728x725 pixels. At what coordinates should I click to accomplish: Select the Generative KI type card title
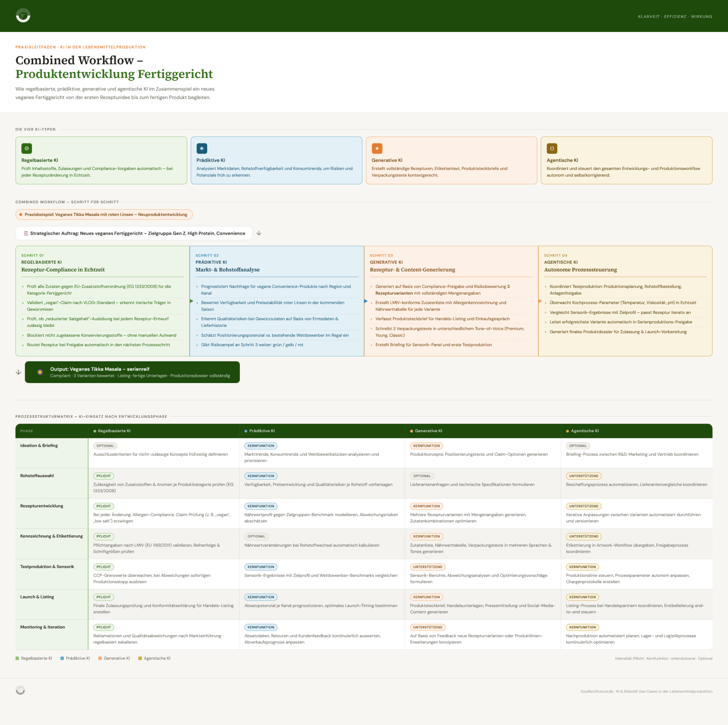387,160
